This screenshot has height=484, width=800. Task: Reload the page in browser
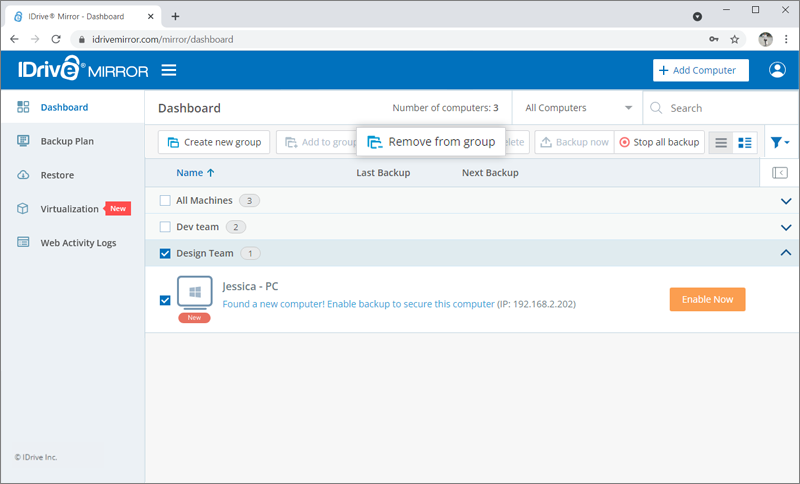[56, 40]
